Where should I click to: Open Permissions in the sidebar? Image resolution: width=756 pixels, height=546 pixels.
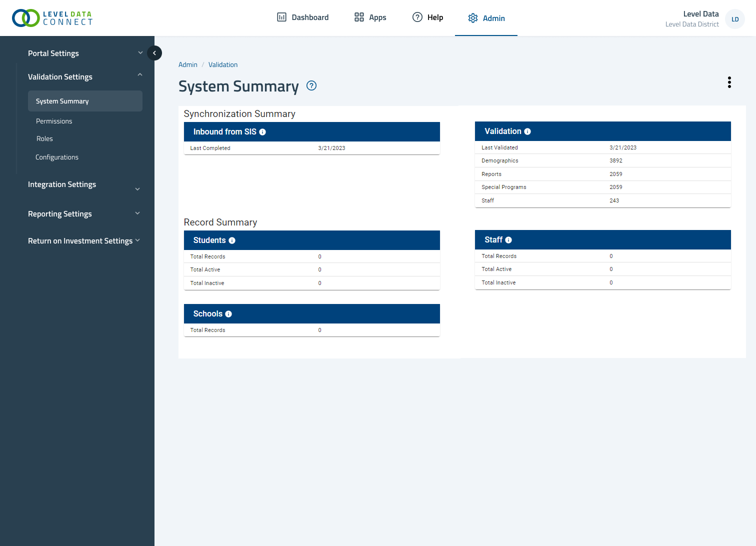pyautogui.click(x=54, y=121)
